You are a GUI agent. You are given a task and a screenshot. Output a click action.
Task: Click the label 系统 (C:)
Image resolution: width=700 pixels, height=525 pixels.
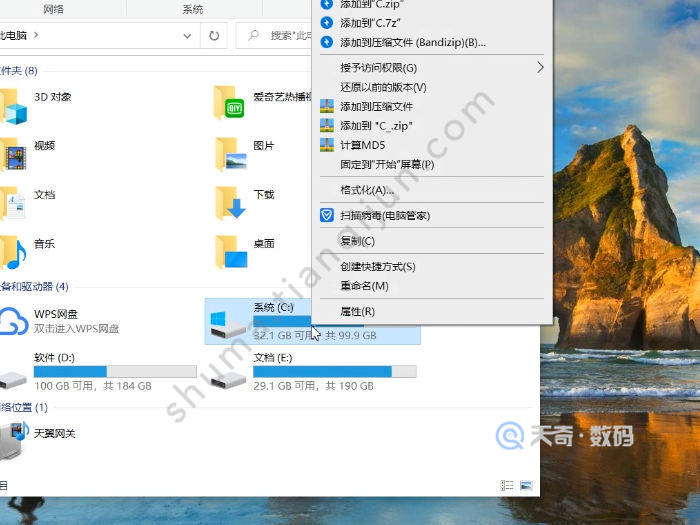click(273, 307)
